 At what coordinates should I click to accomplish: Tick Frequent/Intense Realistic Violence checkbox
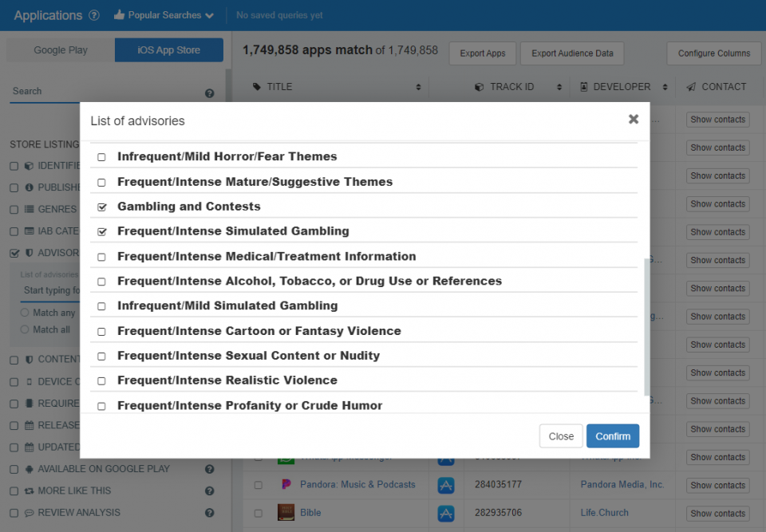[101, 381]
